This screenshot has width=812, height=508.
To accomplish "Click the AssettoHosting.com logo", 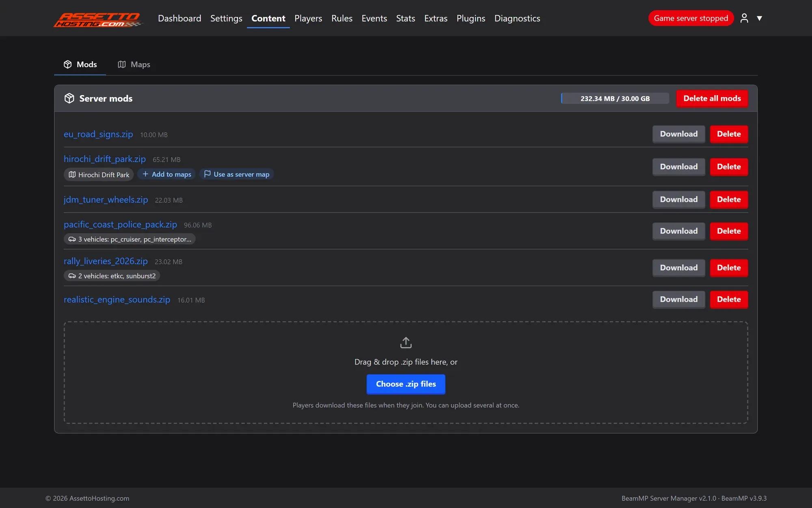I will [98, 20].
